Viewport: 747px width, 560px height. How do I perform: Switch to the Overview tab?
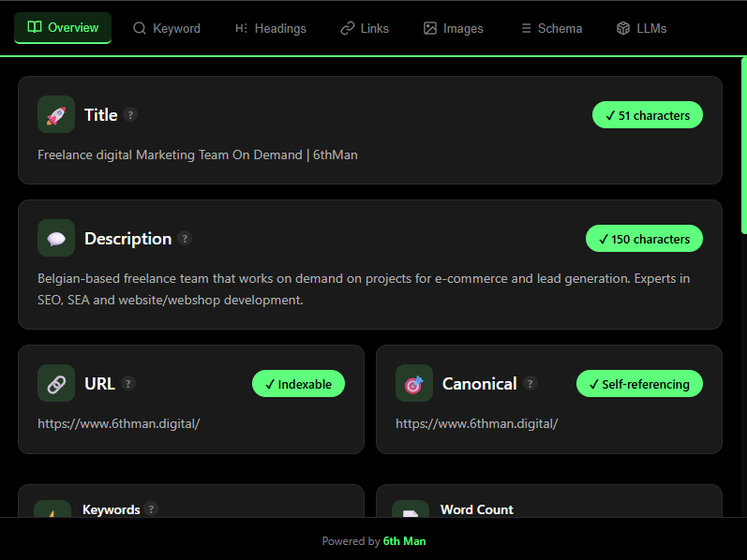click(x=63, y=27)
